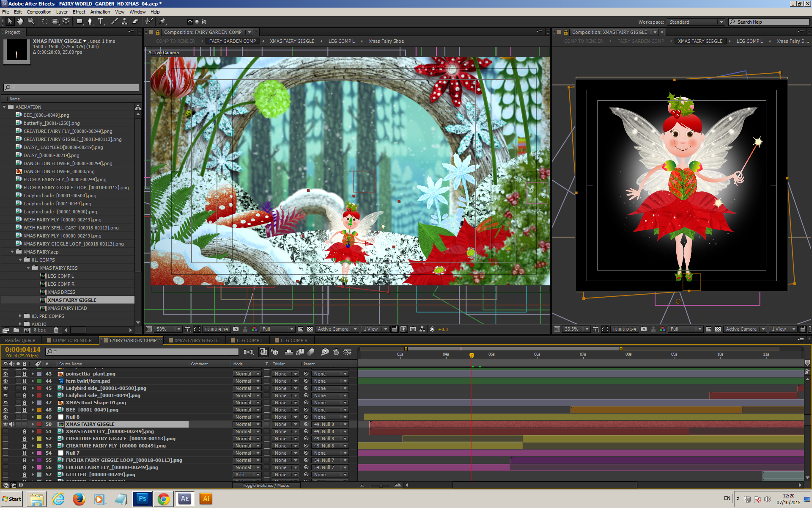Select the Hand tool
The width and height of the screenshot is (812, 508).
(x=20, y=21)
